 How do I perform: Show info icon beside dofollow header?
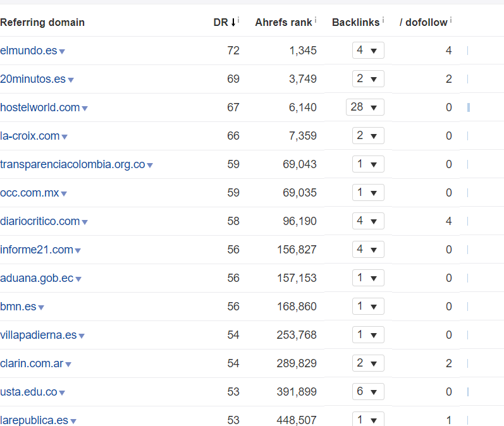point(451,20)
